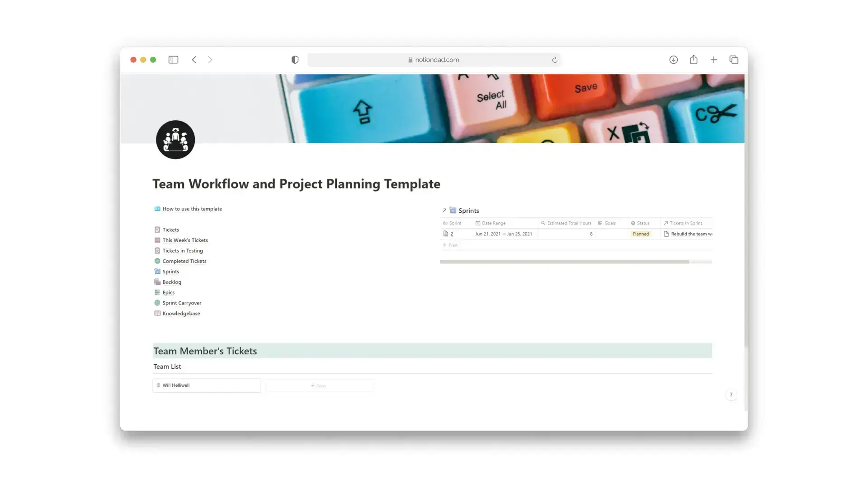Click the Completed Tickets icon
Viewport: 868px width, 488px height.
157,261
